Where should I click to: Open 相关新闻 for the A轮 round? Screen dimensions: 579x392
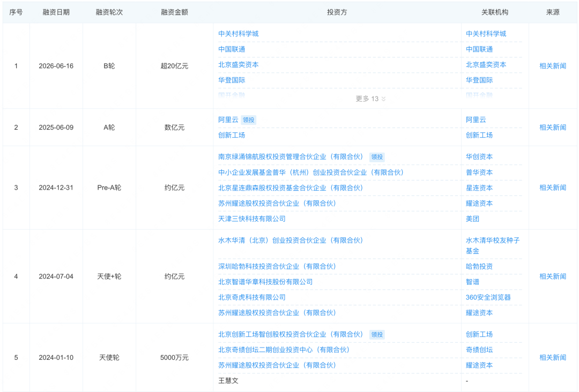[x=552, y=127]
